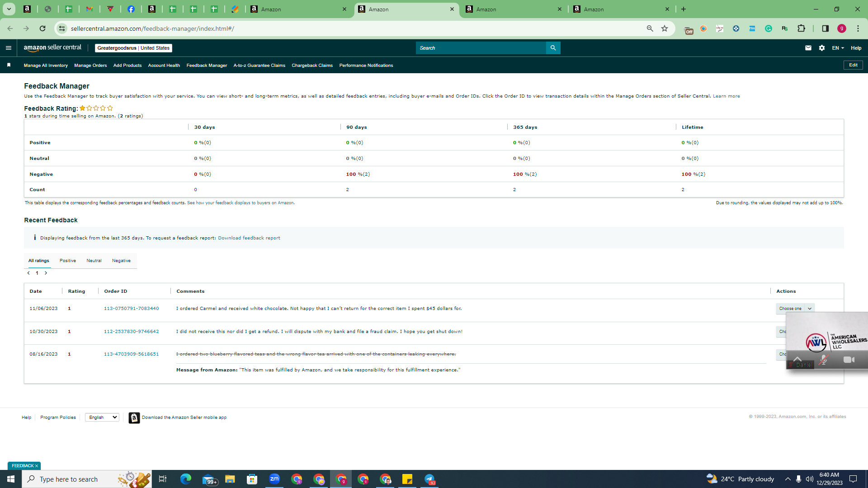Focus the Seller Central Search field
The height and width of the screenshot is (488, 868).
tap(481, 48)
